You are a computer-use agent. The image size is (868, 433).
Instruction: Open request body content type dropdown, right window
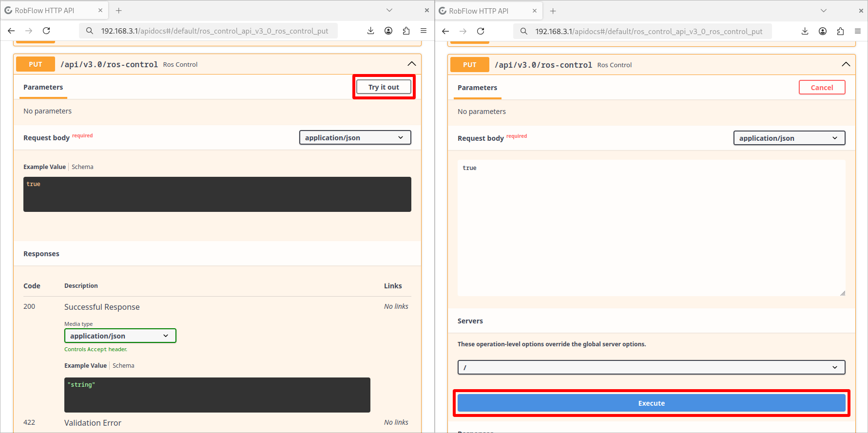tap(789, 138)
